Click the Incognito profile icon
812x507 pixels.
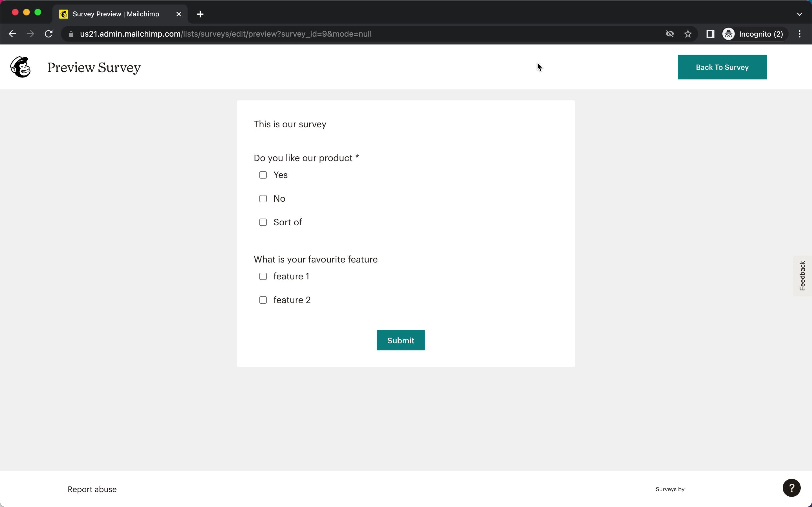pos(728,34)
